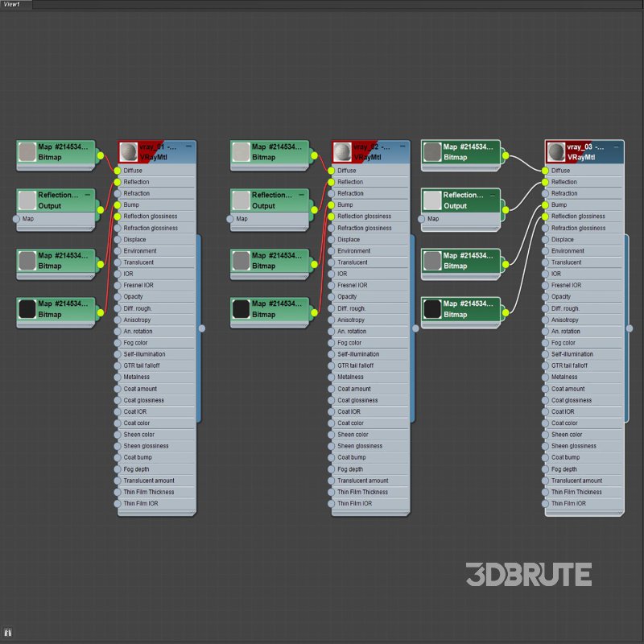The width and height of the screenshot is (644, 644).
Task: Click the Map input socket of leftmost Output node
Action: click(x=16, y=219)
